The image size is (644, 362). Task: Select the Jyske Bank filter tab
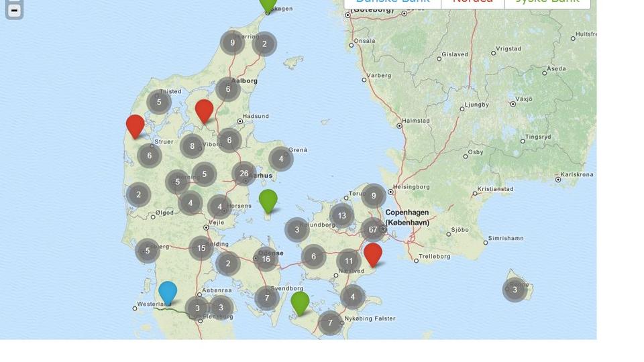pyautogui.click(x=547, y=2)
